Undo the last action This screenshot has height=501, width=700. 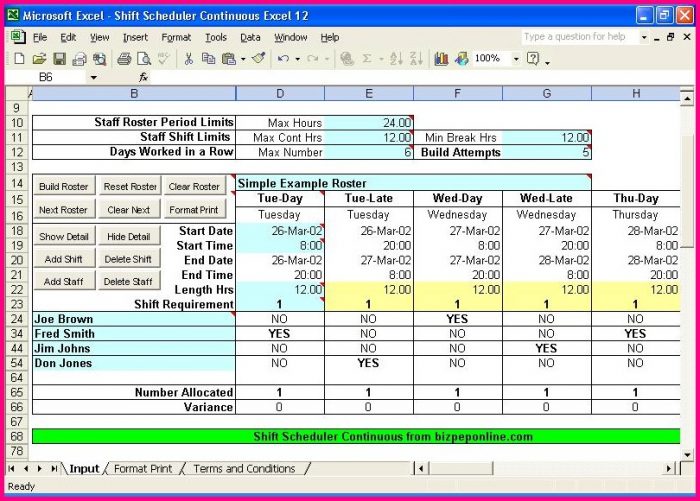pyautogui.click(x=283, y=58)
